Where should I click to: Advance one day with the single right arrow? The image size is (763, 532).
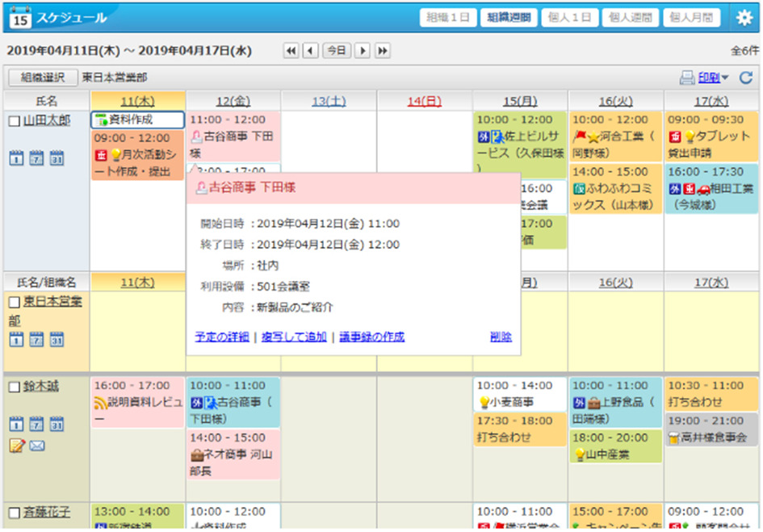pos(363,51)
